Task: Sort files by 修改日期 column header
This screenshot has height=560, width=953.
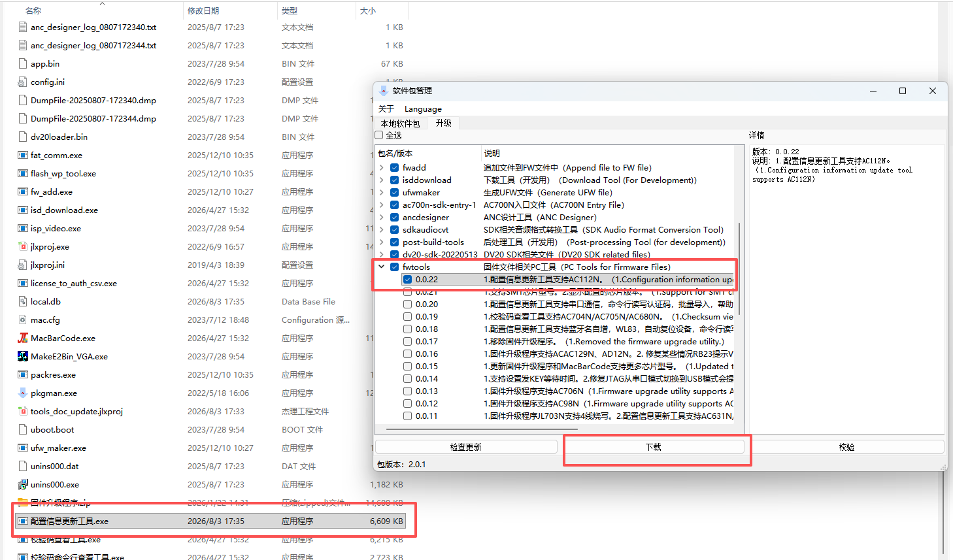Action: 230,10
